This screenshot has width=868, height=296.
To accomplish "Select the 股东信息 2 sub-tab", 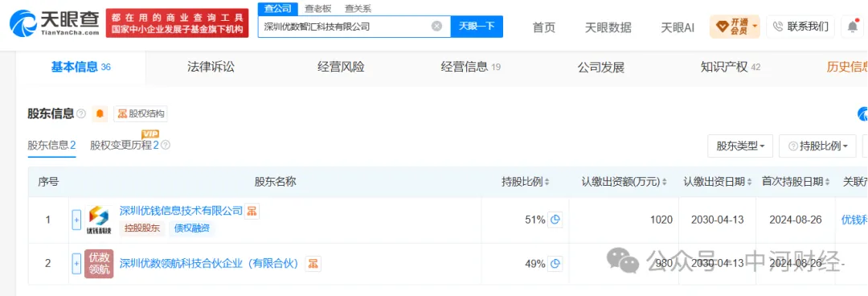I will click(x=51, y=146).
